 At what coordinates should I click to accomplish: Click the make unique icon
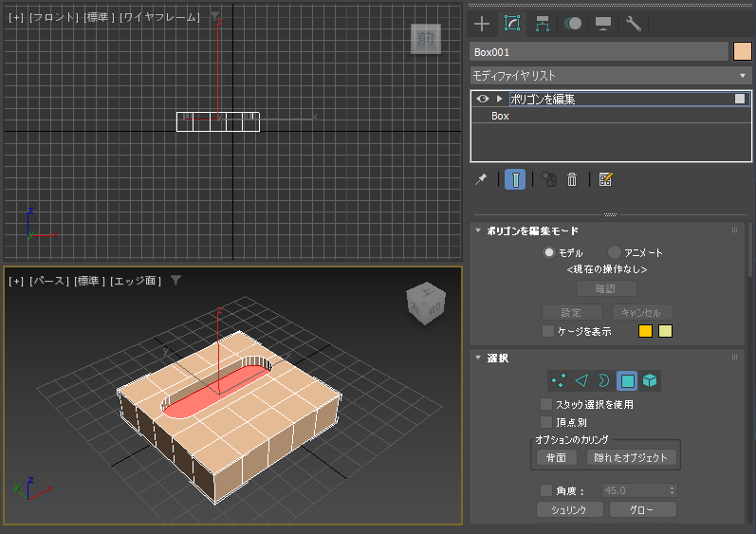pyautogui.click(x=549, y=180)
